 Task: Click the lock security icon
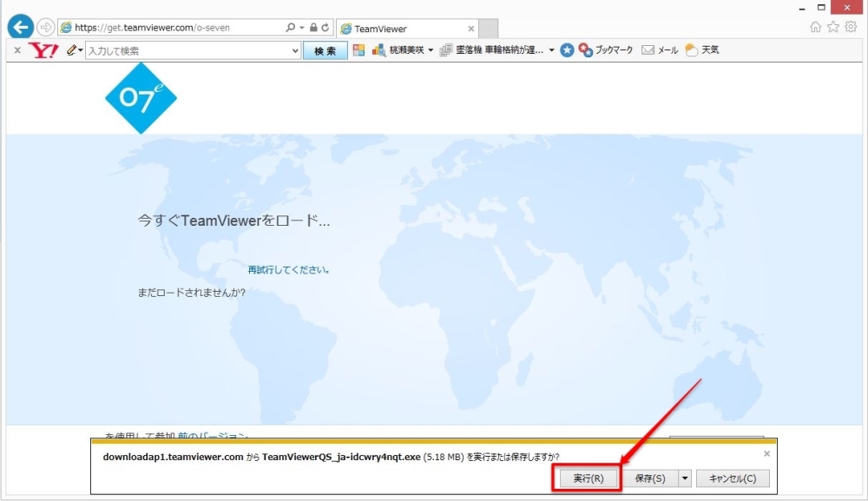(x=313, y=27)
